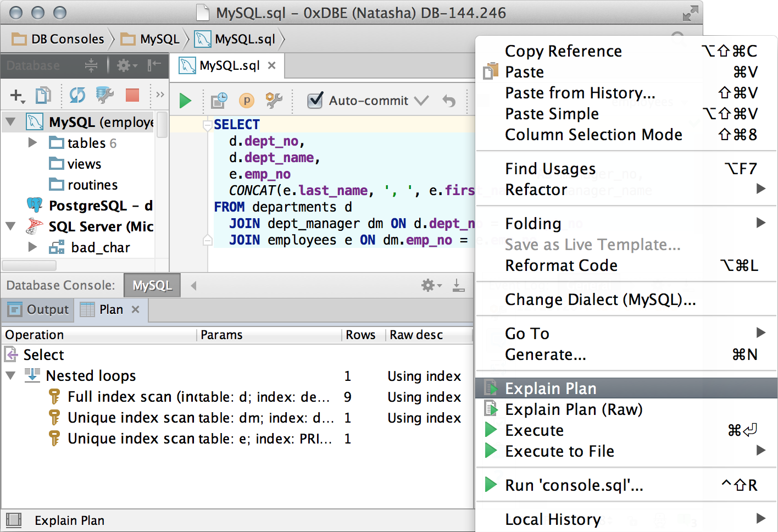The height and width of the screenshot is (532, 778).
Task: Click the fold end marker beside last JOIN
Action: coord(208,240)
